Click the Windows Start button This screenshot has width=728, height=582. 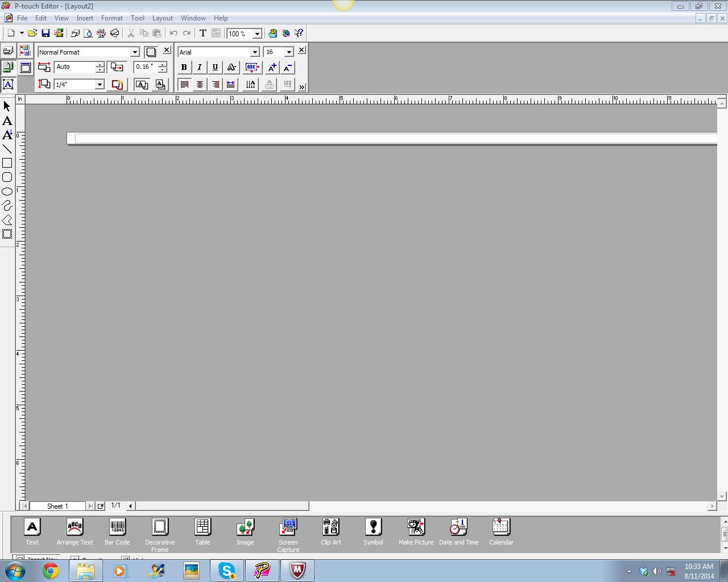(15, 571)
